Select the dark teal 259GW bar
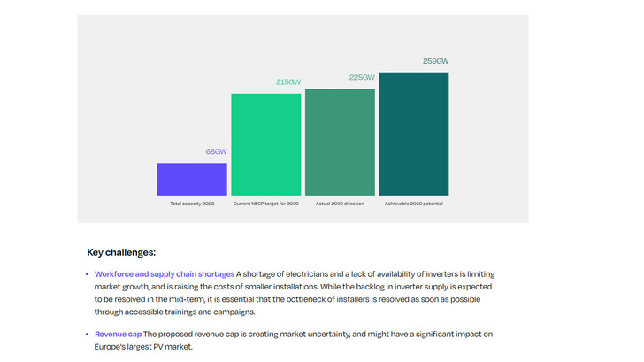 coord(413,133)
